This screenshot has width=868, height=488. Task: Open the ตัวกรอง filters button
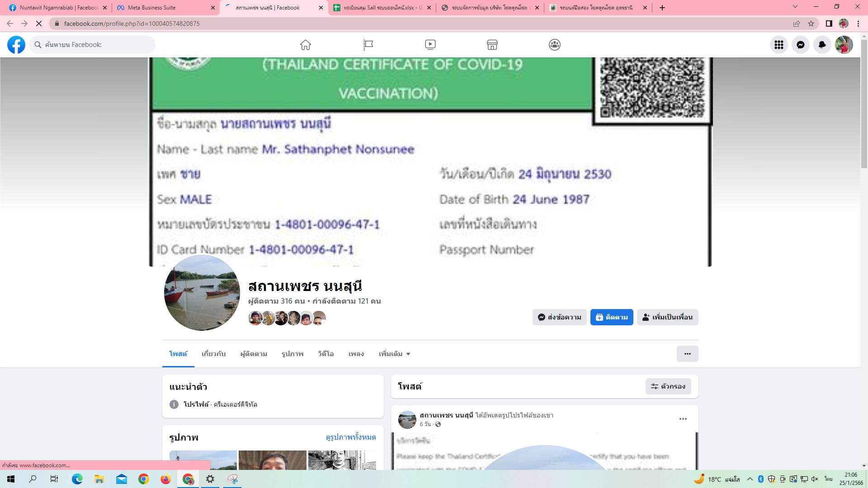(x=668, y=386)
